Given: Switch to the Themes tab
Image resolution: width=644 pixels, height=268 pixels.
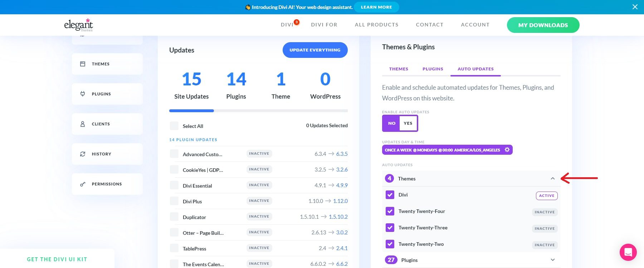Looking at the screenshot, I should (x=399, y=69).
